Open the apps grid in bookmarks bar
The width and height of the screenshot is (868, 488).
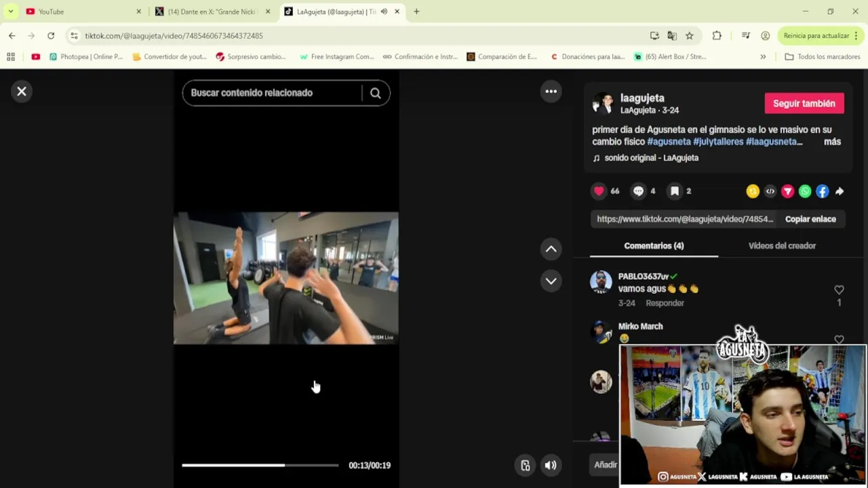point(11,57)
